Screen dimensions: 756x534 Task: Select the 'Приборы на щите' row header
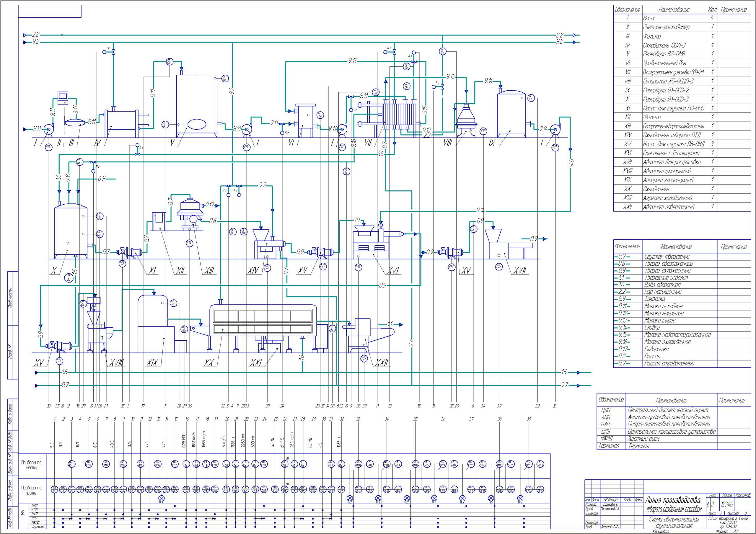coord(32,491)
